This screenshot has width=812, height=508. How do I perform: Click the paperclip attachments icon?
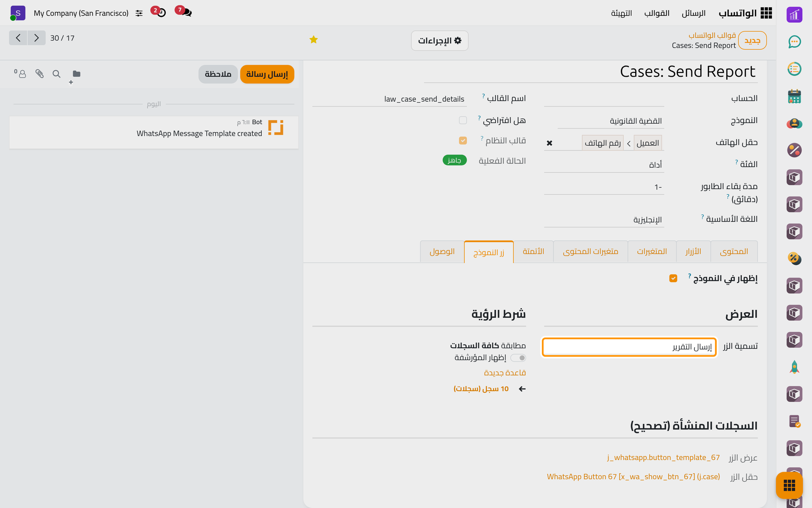pyautogui.click(x=39, y=74)
